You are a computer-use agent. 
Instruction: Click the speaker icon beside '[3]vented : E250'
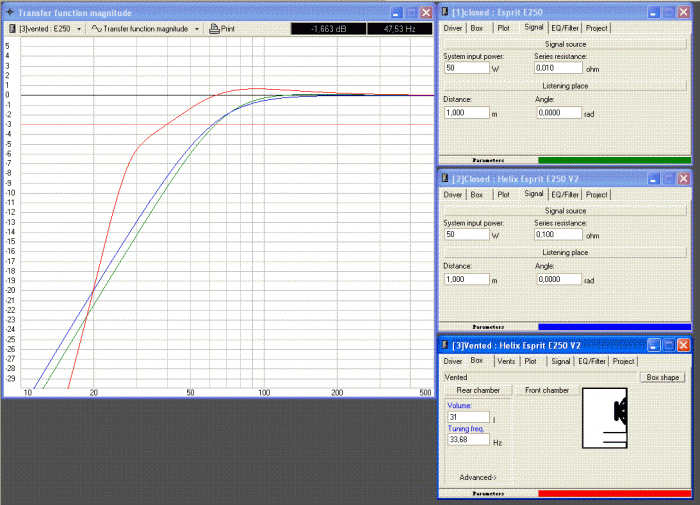point(12,29)
